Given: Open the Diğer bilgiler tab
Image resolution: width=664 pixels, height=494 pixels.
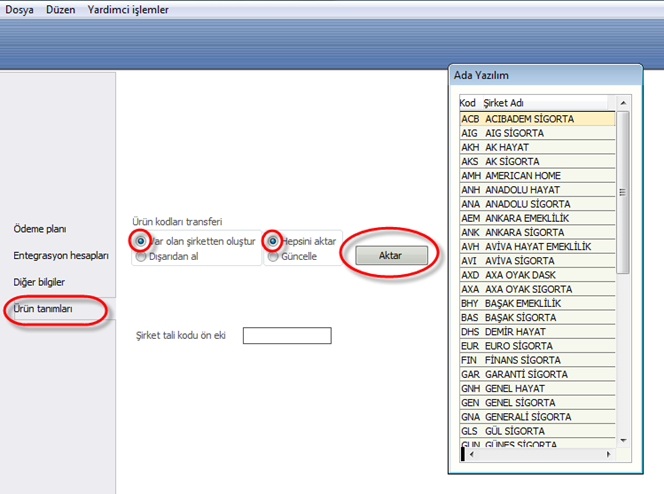Looking at the screenshot, I should [39, 282].
